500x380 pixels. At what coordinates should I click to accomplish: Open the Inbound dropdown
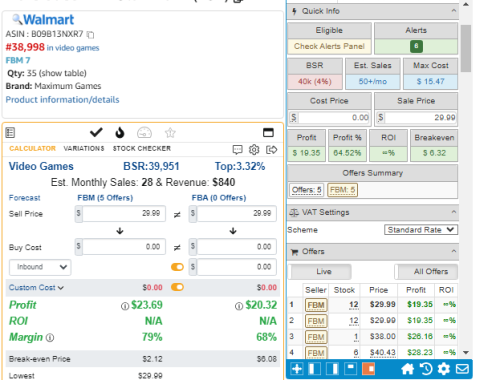tap(40, 267)
